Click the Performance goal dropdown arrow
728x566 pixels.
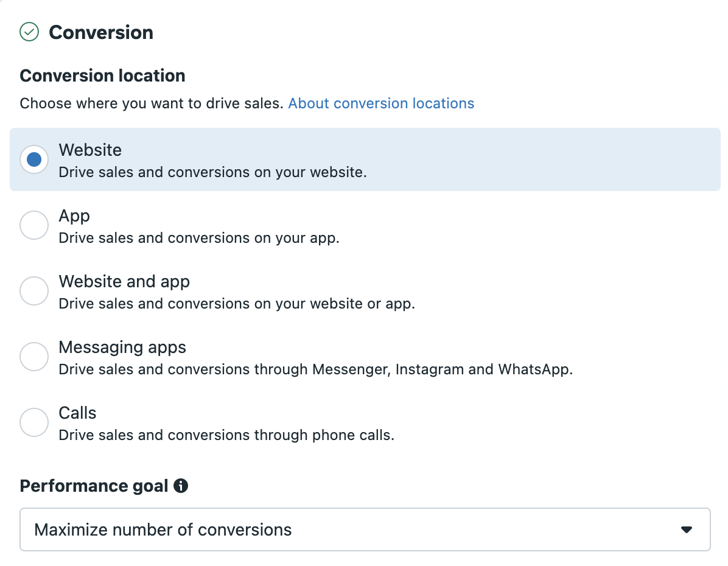pyautogui.click(x=686, y=529)
